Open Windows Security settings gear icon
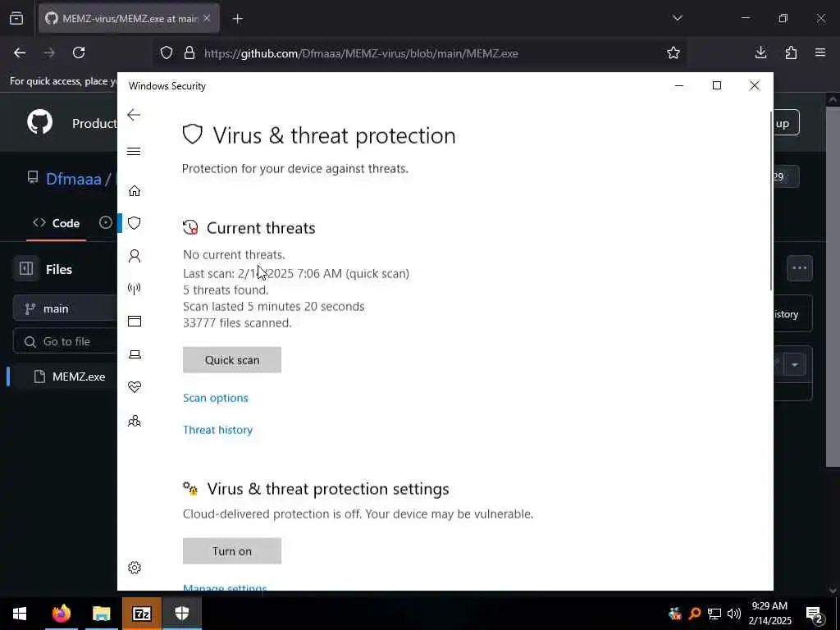 [135, 568]
